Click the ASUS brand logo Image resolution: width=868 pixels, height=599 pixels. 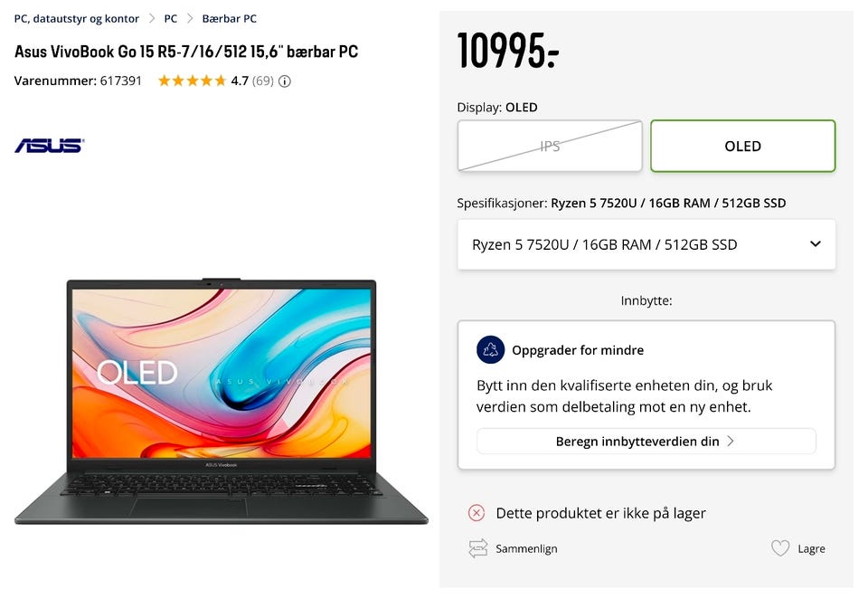[x=49, y=145]
